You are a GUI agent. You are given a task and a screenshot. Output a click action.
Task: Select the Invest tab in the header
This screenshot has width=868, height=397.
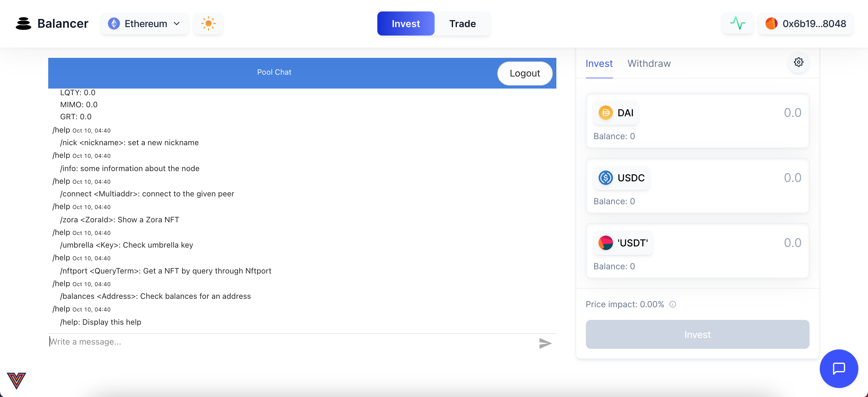(x=406, y=23)
